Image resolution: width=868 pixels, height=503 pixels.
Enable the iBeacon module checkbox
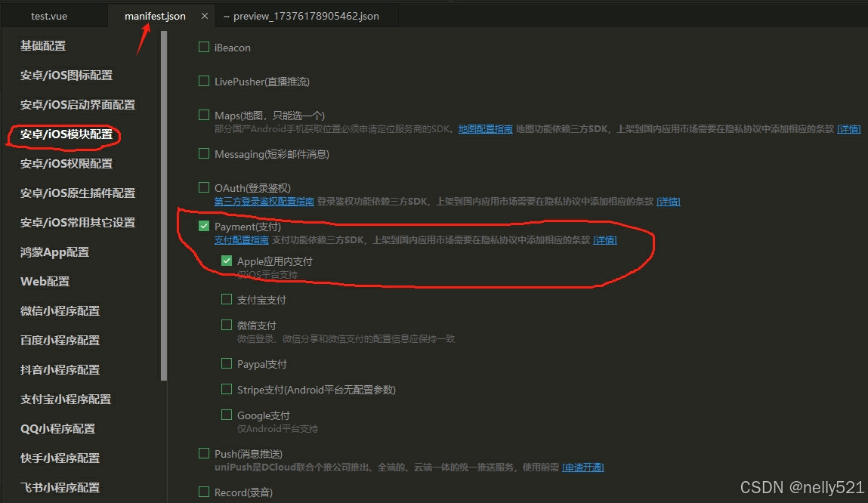click(x=204, y=47)
